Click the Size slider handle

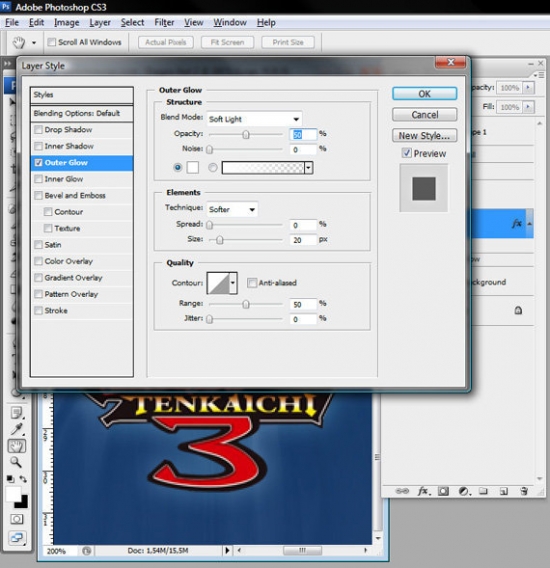click(220, 240)
